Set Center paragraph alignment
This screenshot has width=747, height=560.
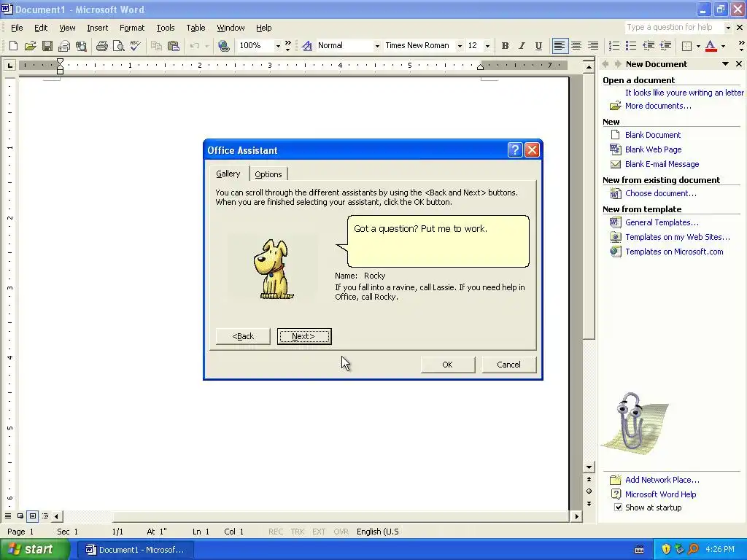[576, 46]
